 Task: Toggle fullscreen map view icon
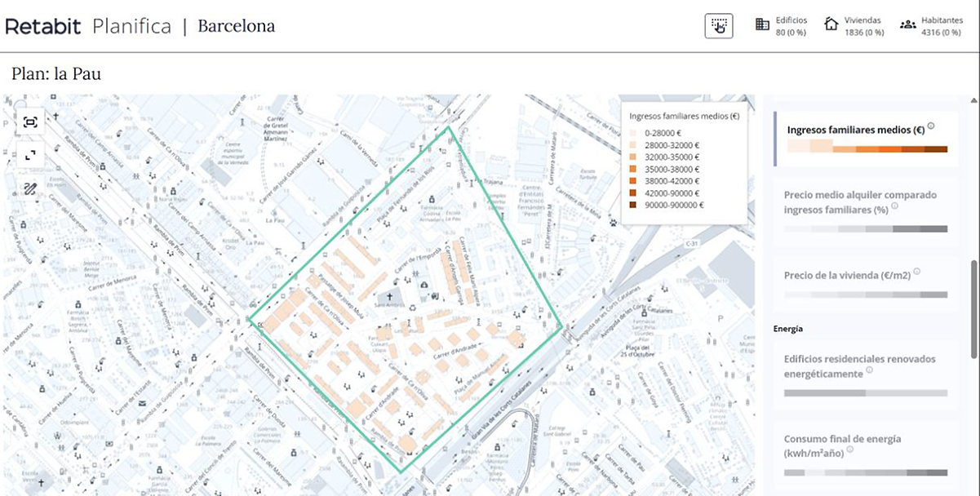[x=30, y=155]
